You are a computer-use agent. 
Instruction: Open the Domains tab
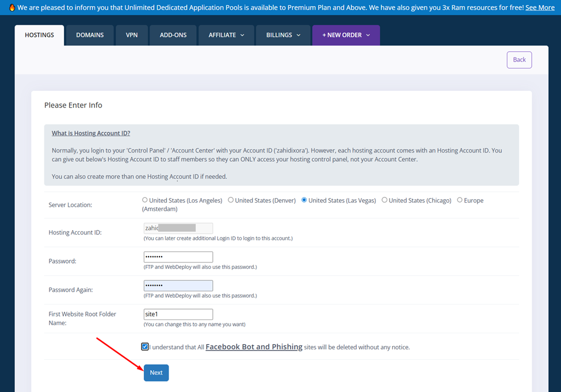tap(90, 35)
